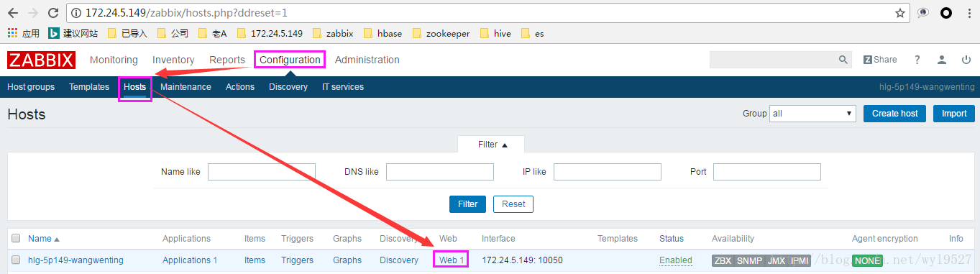The height and width of the screenshot is (274, 980).
Task: Open the user profile icon
Action: pyautogui.click(x=942, y=60)
